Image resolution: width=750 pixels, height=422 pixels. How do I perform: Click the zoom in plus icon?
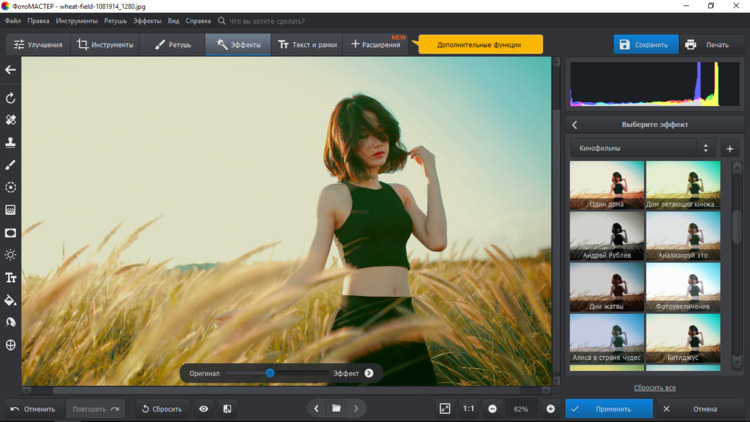[550, 409]
